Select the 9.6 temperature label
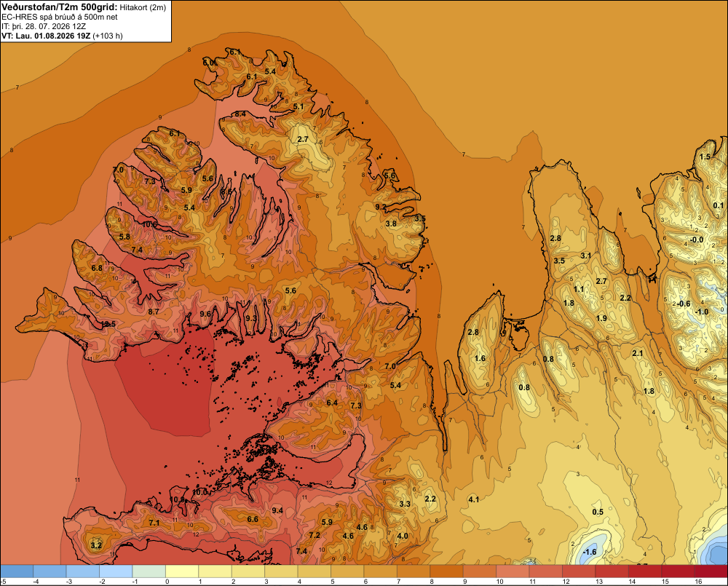 pos(205,314)
